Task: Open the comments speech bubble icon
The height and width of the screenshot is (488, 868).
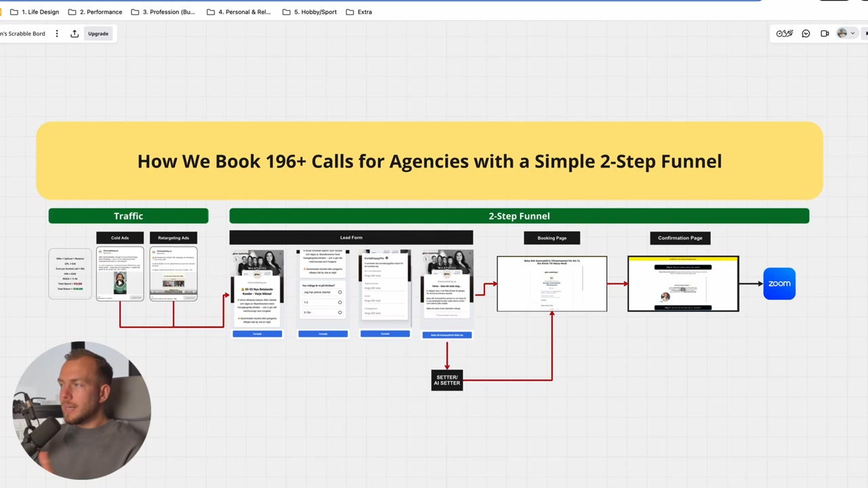Action: [x=806, y=33]
